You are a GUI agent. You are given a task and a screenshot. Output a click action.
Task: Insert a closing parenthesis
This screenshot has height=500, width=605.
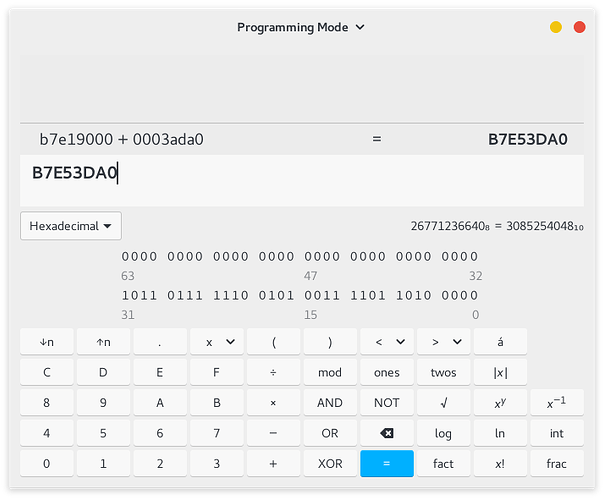click(x=330, y=342)
